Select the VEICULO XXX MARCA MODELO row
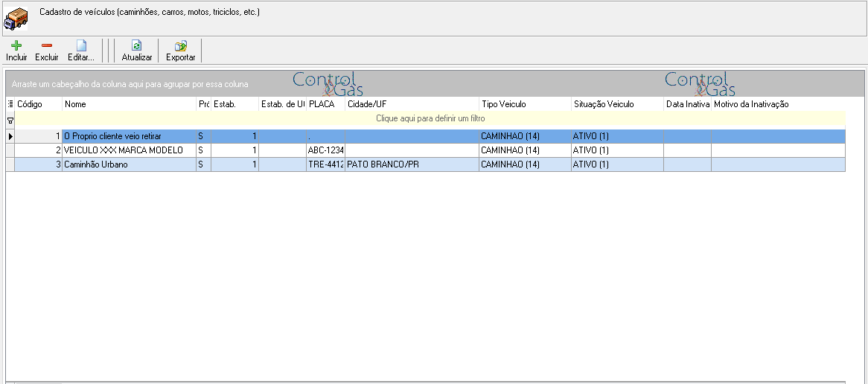The width and height of the screenshot is (868, 384). tap(426, 150)
